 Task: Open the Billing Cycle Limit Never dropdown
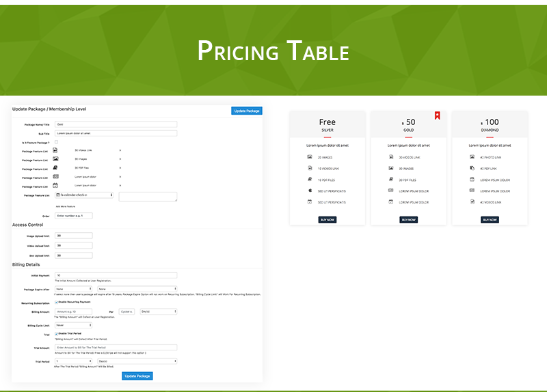[x=73, y=326]
